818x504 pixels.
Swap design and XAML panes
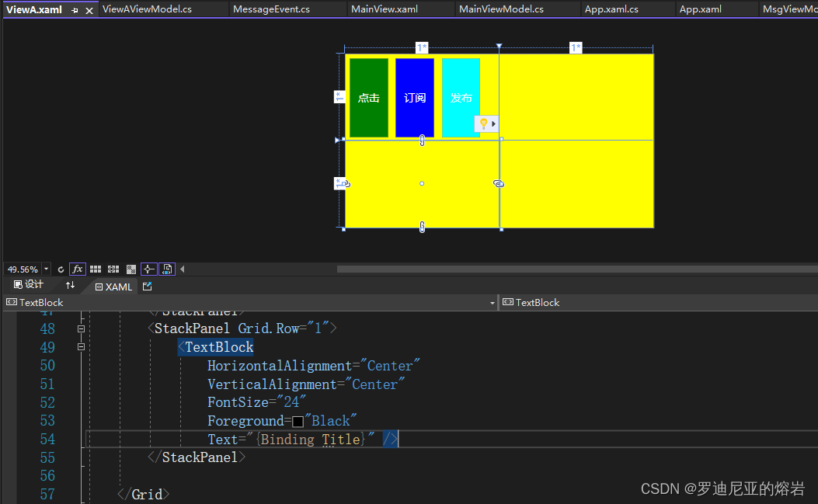[x=71, y=285]
